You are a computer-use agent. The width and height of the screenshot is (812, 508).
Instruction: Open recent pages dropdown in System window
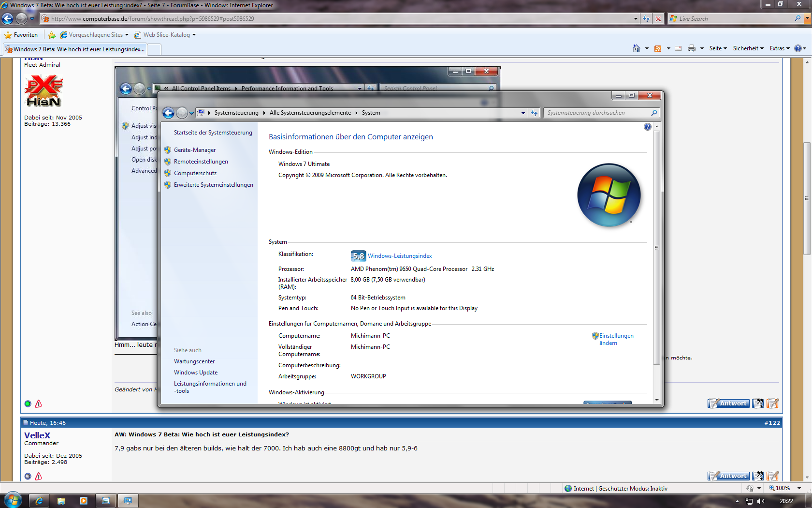point(191,113)
